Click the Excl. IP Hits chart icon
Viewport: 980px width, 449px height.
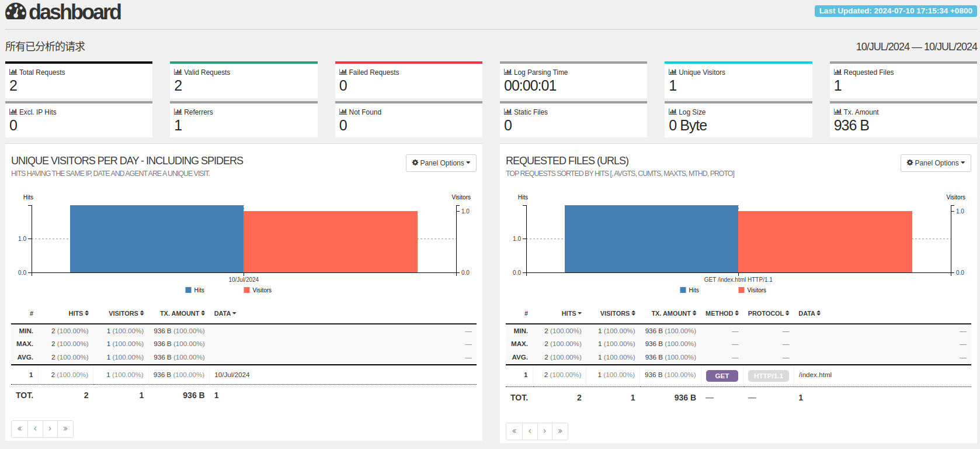point(13,112)
